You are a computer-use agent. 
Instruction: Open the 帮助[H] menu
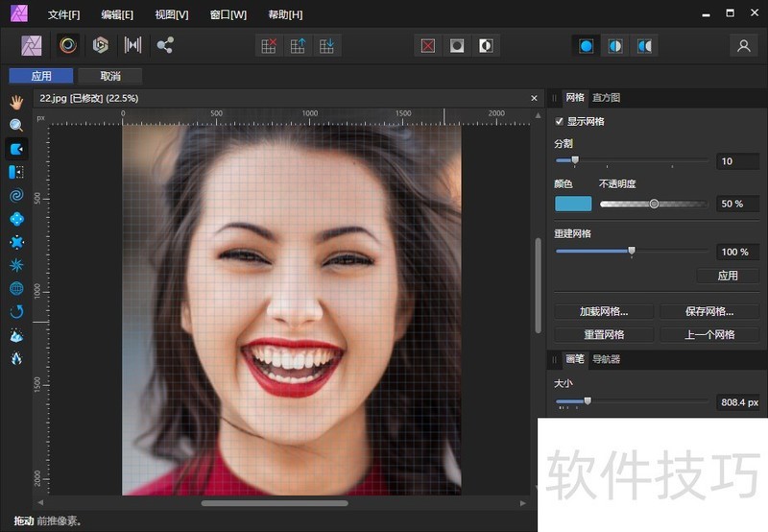[x=285, y=14]
